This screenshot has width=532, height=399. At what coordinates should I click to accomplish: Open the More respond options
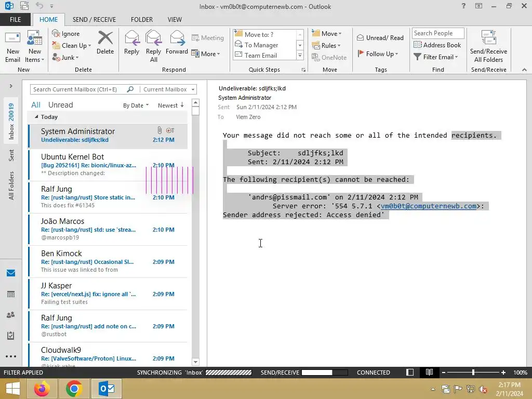click(x=206, y=54)
